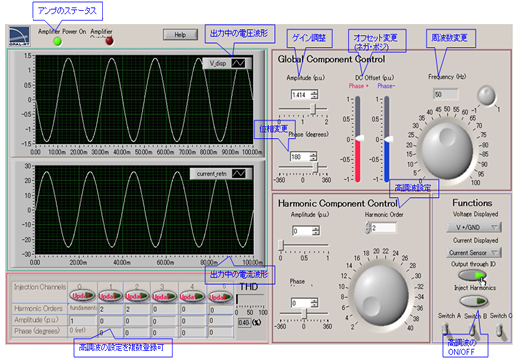Click the red Amplifier Overload LED
Screen dimensions: 517x363
[x=109, y=41]
